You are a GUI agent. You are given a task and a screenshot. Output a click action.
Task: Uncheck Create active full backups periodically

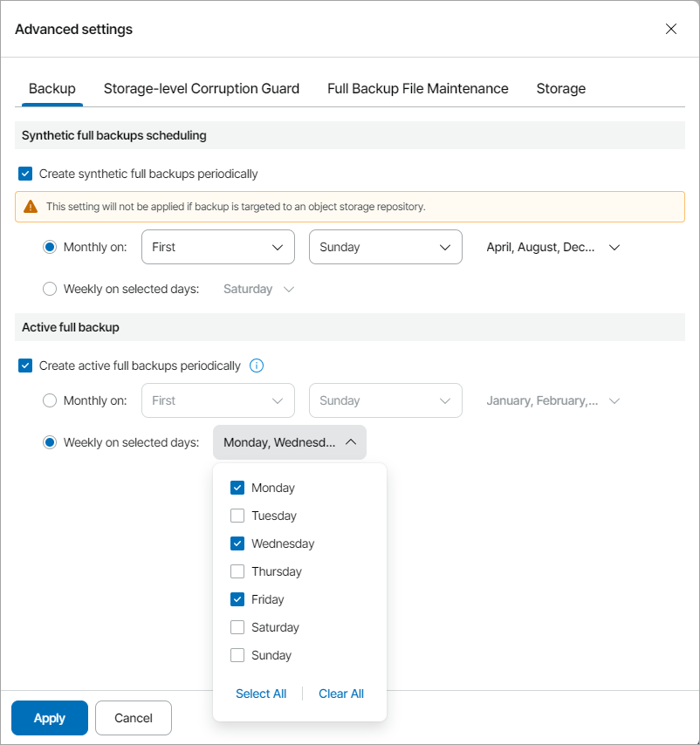point(25,366)
